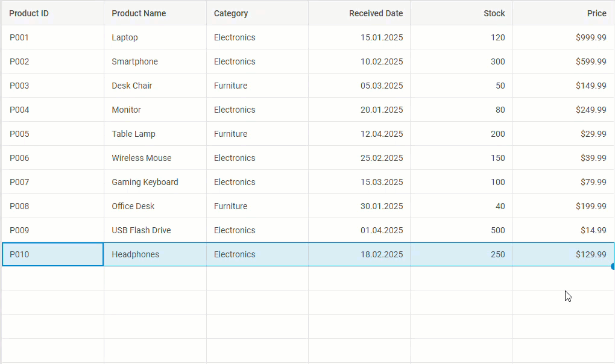Select stock cell 50 in Desk Chair row

[462, 86]
